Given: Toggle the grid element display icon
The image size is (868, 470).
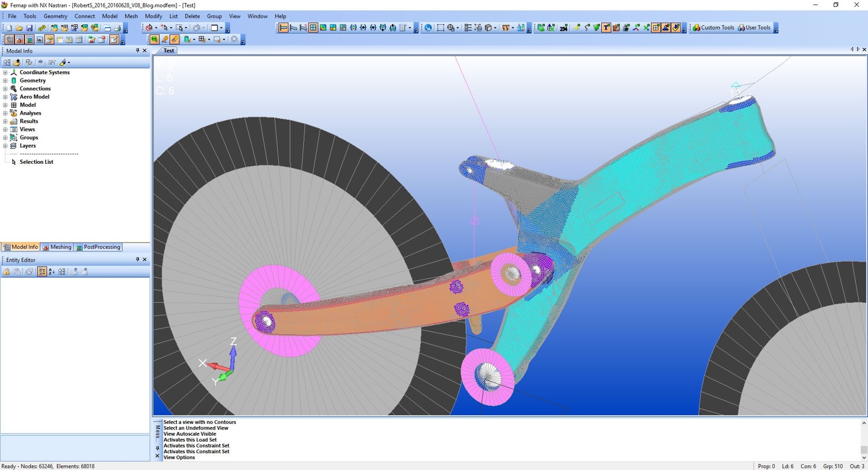Looking at the screenshot, I should pyautogui.click(x=656, y=27).
